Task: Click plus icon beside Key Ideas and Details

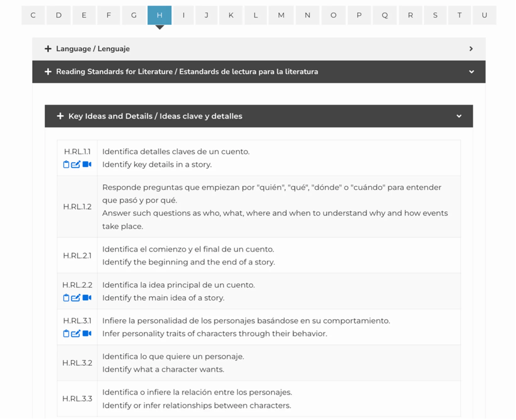Action: [60, 116]
